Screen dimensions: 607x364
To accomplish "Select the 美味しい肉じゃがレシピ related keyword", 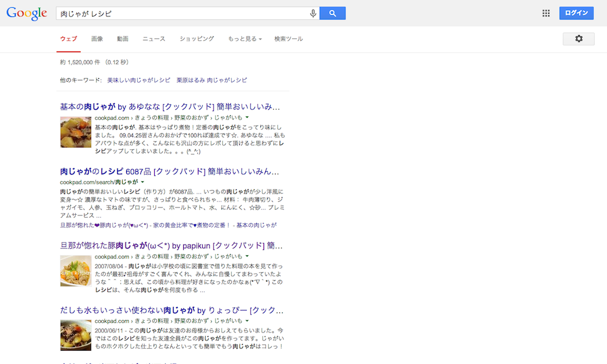I will click(139, 80).
